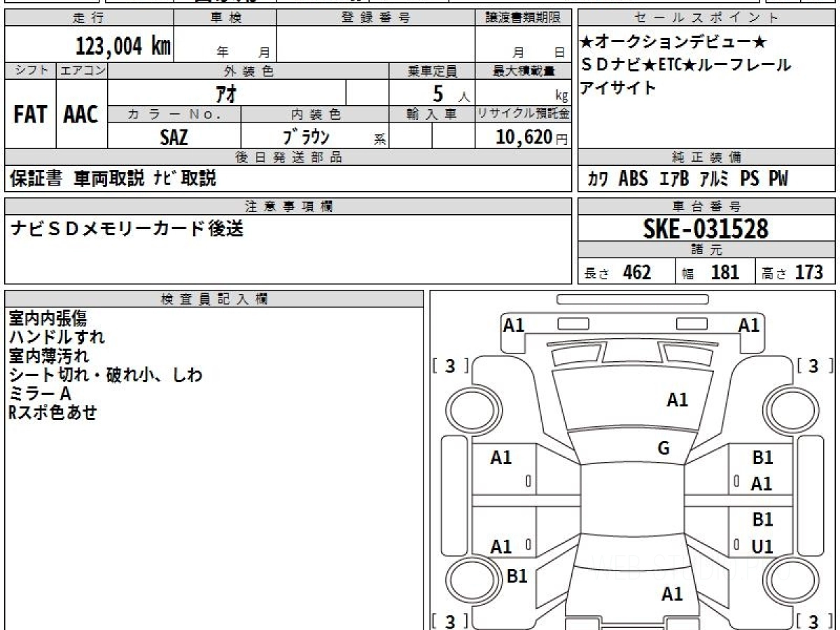
Task: Select the シート切れ・破れ小、しわ note
Action: tap(106, 375)
